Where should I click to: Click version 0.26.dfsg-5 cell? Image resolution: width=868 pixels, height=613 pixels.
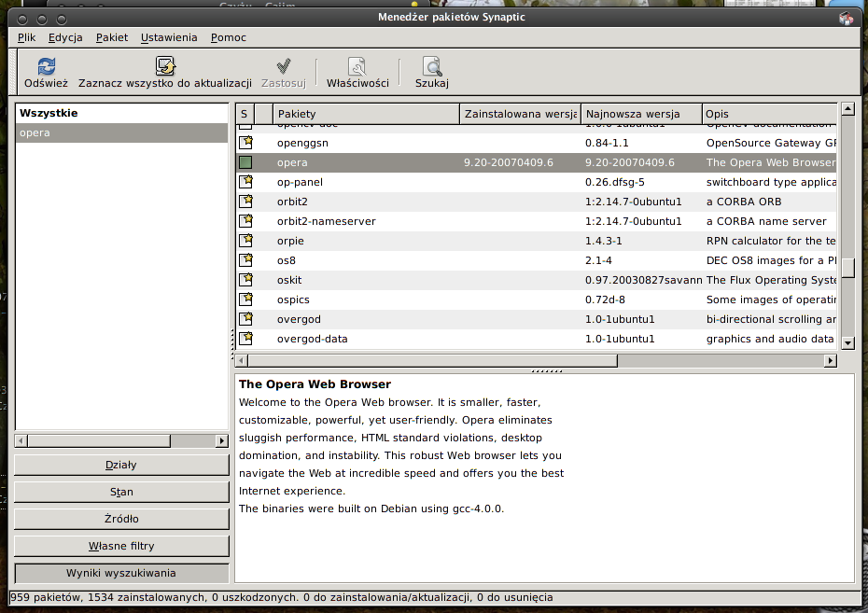614,182
